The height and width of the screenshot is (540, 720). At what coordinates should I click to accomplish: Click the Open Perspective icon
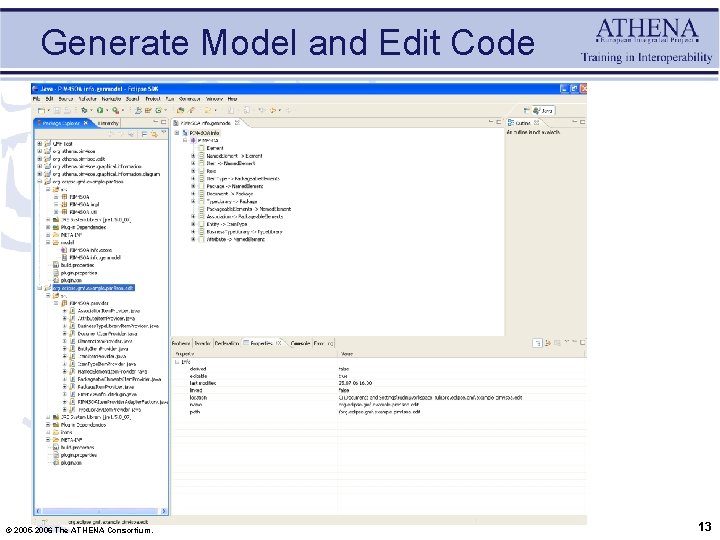[527, 110]
